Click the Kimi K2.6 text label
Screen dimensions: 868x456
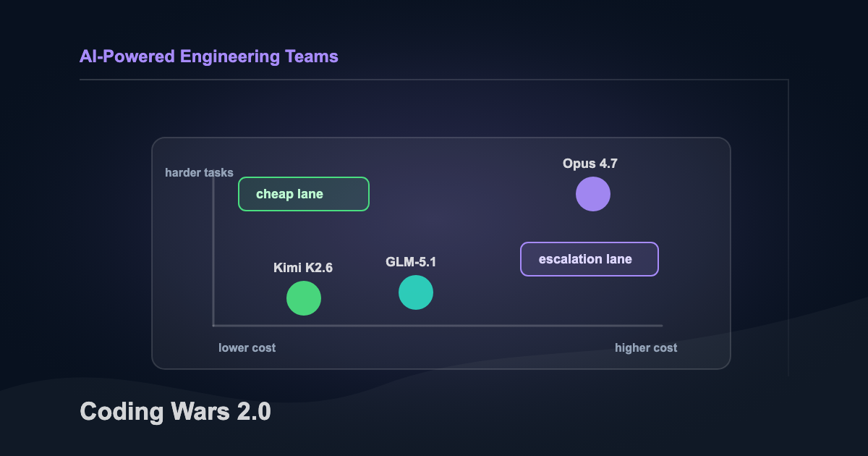[303, 268]
